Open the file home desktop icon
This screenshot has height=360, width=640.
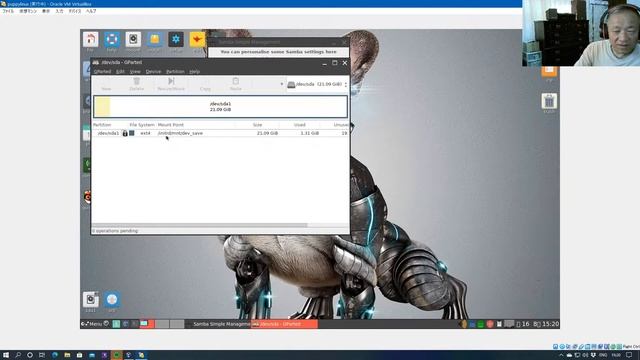(90, 40)
